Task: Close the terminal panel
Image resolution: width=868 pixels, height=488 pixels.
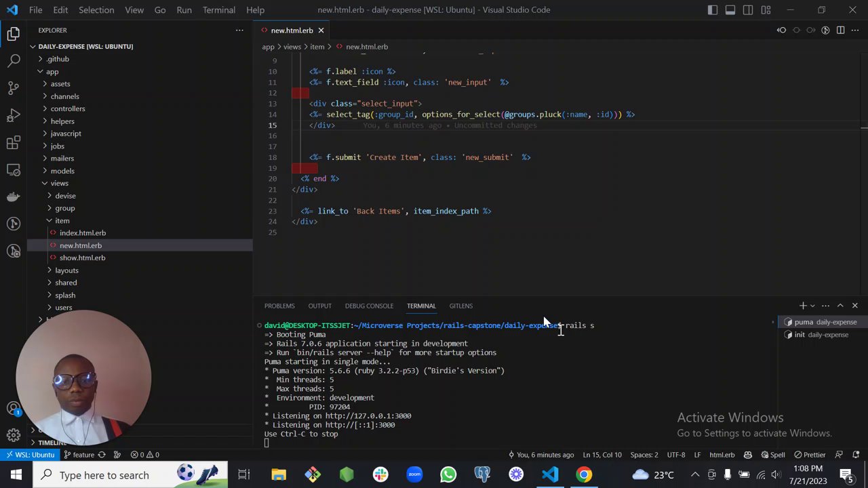Action: (854, 306)
